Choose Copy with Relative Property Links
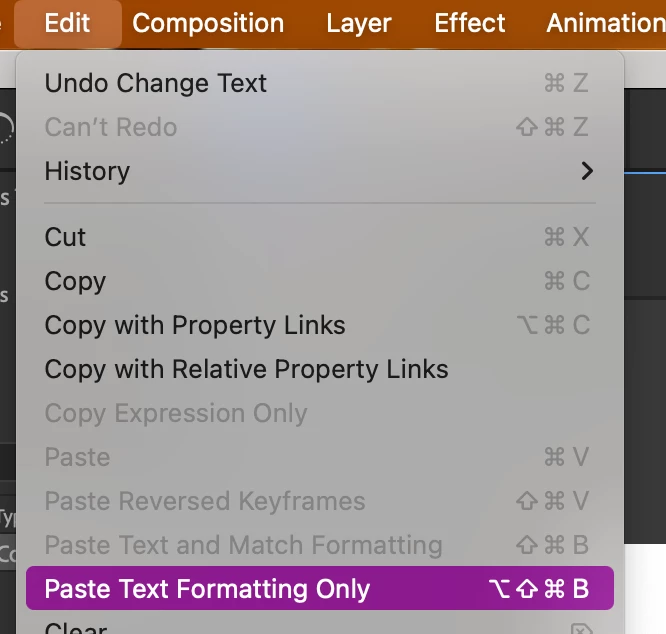The image size is (666, 634). [320, 369]
